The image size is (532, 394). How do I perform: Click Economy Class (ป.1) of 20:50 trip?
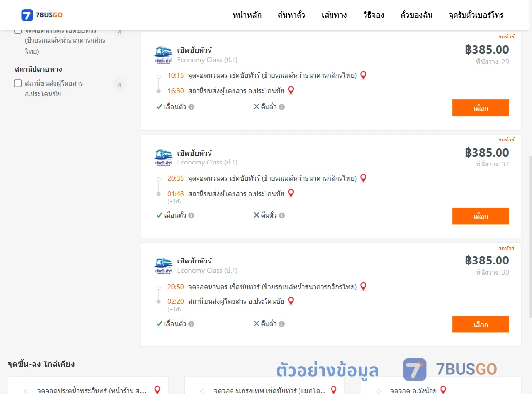[x=207, y=270]
